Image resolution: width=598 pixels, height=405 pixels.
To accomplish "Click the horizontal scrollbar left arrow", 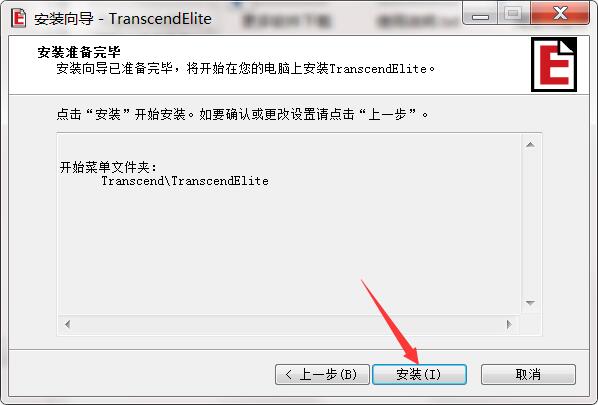I will point(68,325).
